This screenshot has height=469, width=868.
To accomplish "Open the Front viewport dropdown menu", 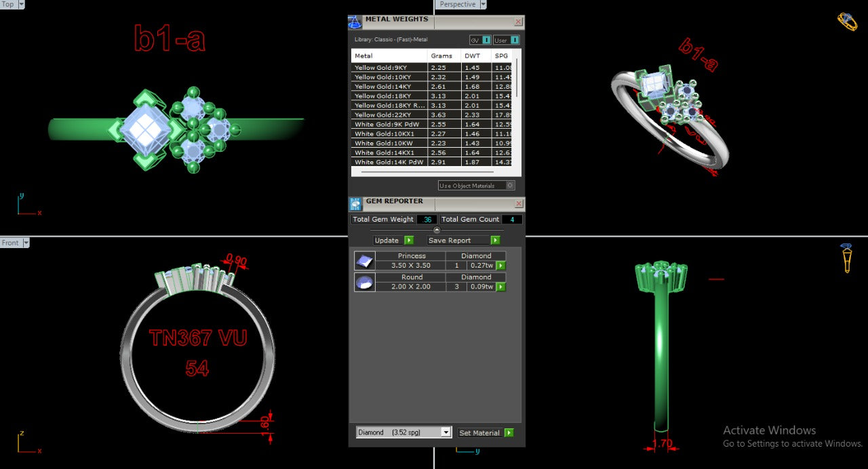I will tap(26, 243).
